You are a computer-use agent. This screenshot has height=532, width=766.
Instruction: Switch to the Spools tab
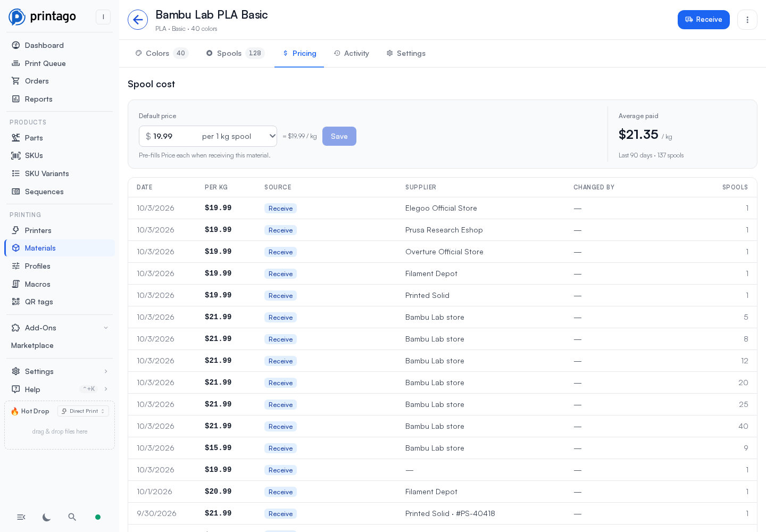(235, 53)
